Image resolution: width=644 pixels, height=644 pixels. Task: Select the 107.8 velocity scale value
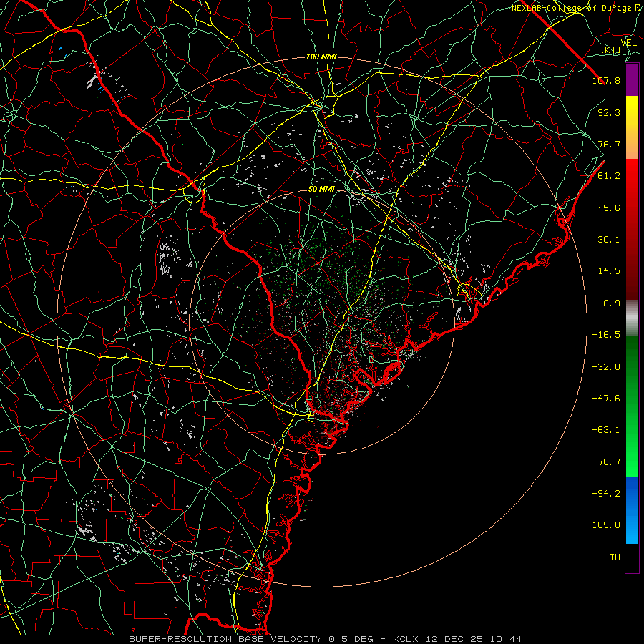[x=606, y=80]
